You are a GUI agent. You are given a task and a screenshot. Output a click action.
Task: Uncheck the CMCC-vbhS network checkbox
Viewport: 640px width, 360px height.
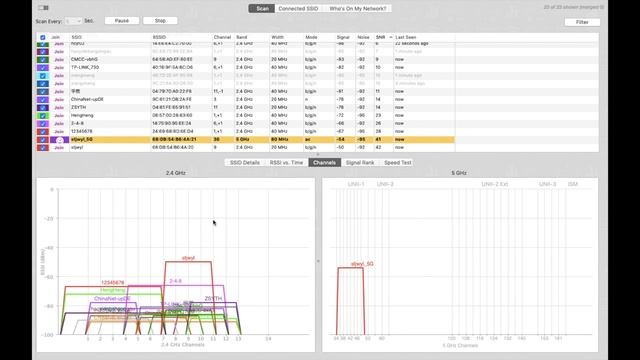(x=43, y=60)
